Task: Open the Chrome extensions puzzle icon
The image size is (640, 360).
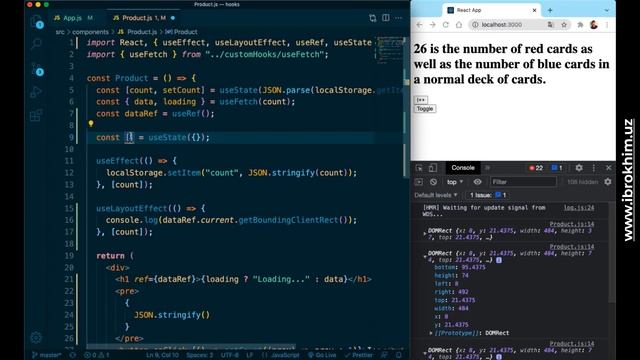Action: [x=580, y=25]
